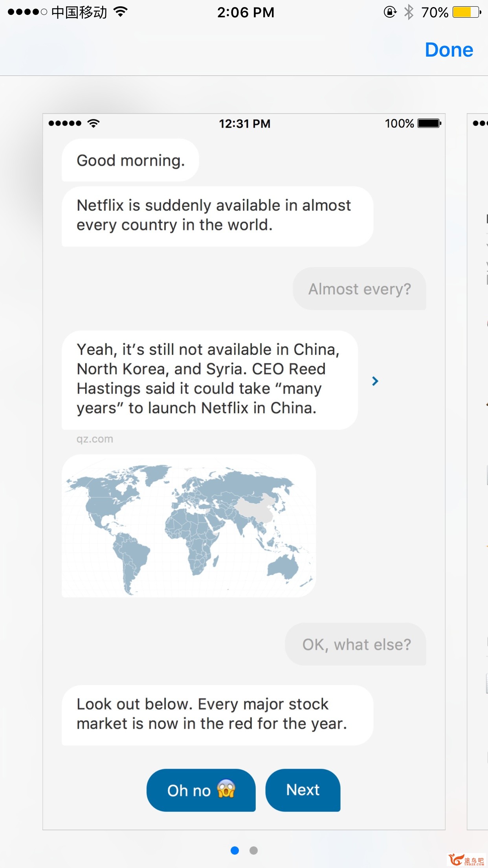Tap the Done button
This screenshot has width=488, height=868.
point(449,50)
